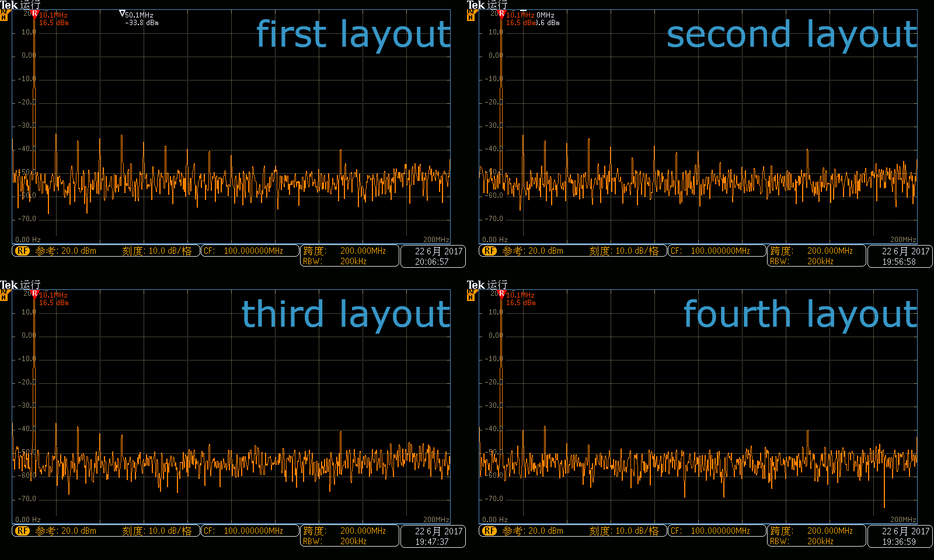Image resolution: width=934 pixels, height=560 pixels.
Task: Click RBW: 200kHz value in second layout
Action: [802, 261]
